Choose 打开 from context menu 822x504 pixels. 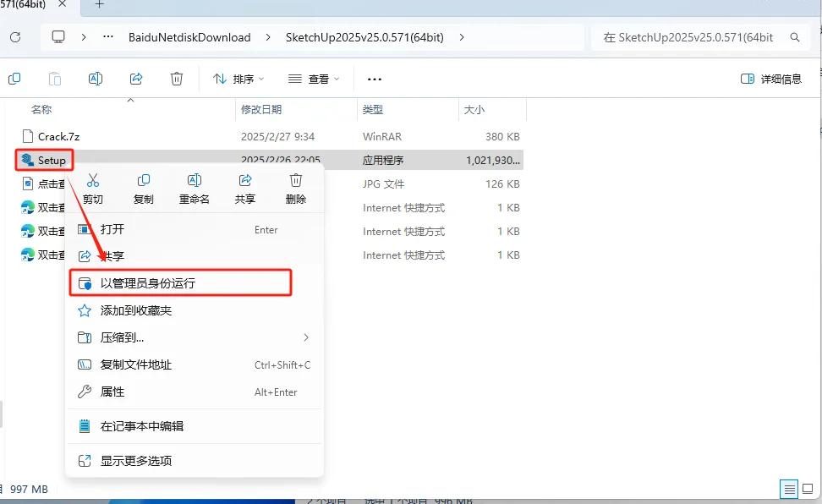point(195,230)
